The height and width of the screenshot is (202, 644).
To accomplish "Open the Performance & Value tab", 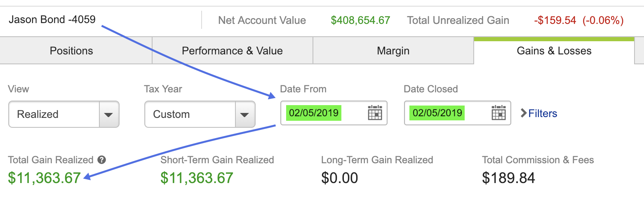I will (x=232, y=51).
